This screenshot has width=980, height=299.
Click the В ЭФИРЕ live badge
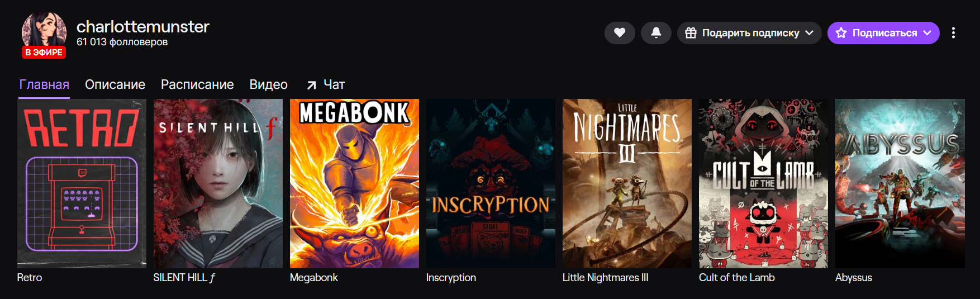tap(44, 52)
